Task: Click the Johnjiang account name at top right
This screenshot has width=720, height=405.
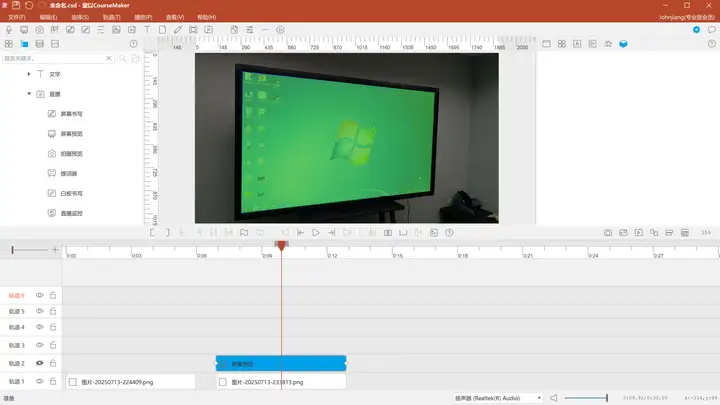Action: pos(686,17)
